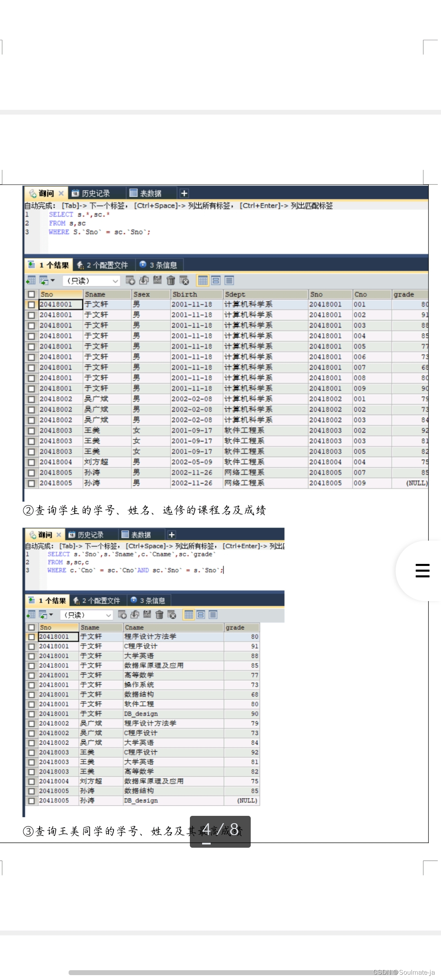
Task: Select the (NULL) grade cell in the Cname grid
Action: (242, 801)
